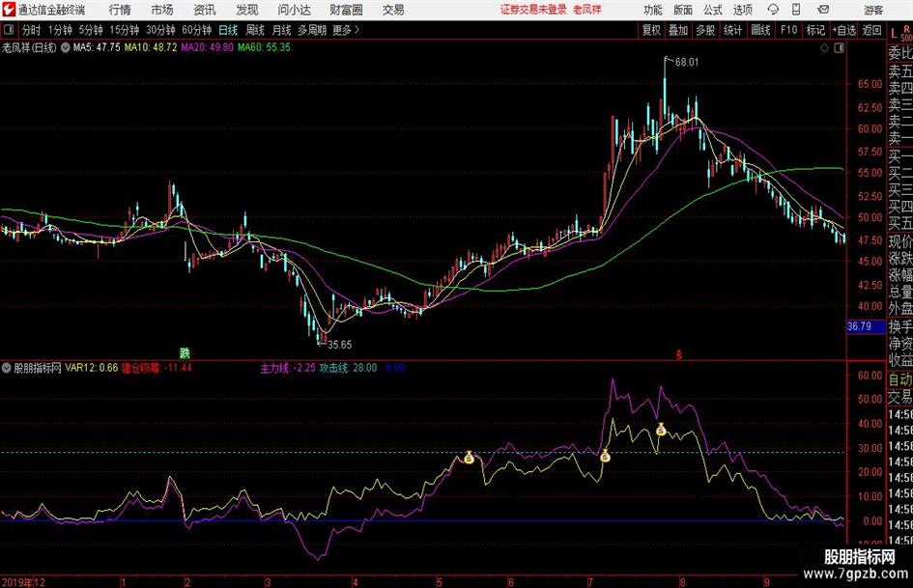This screenshot has height=588, width=913.
Task: Click the MA60: 55.35 indicator value
Action: (x=264, y=47)
